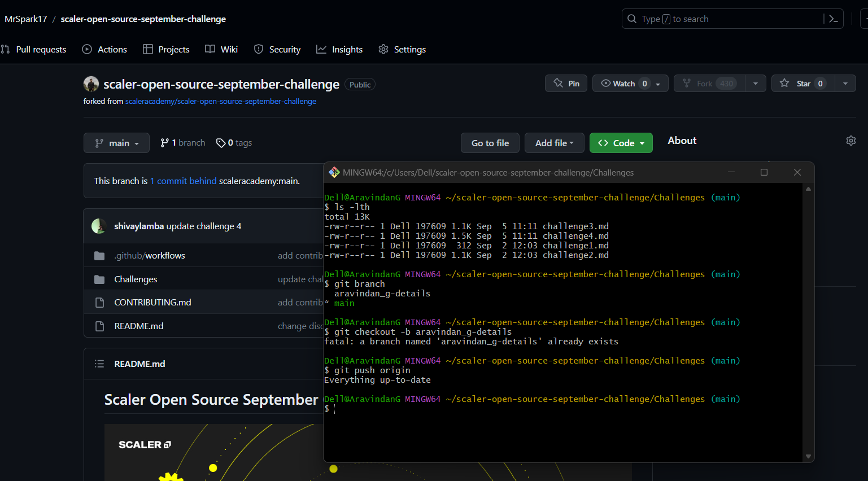
Task: Expand the Add file dropdown
Action: 554,143
